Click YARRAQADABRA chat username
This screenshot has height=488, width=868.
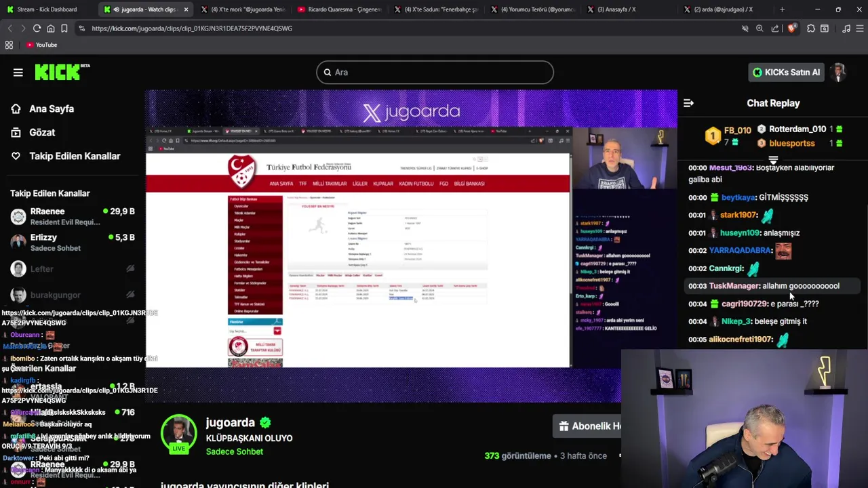pyautogui.click(x=741, y=250)
